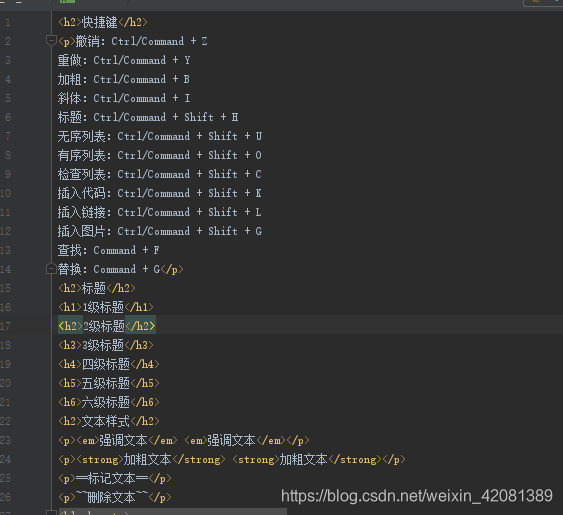The image size is (563, 515).
Task: Click the highlighted closing </h2> tag of 2级标题
Action: tap(140, 326)
